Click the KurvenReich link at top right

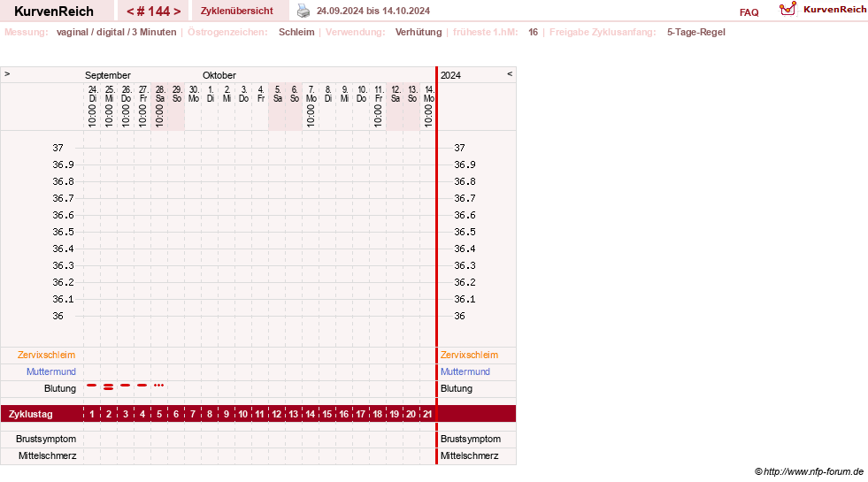coord(834,10)
